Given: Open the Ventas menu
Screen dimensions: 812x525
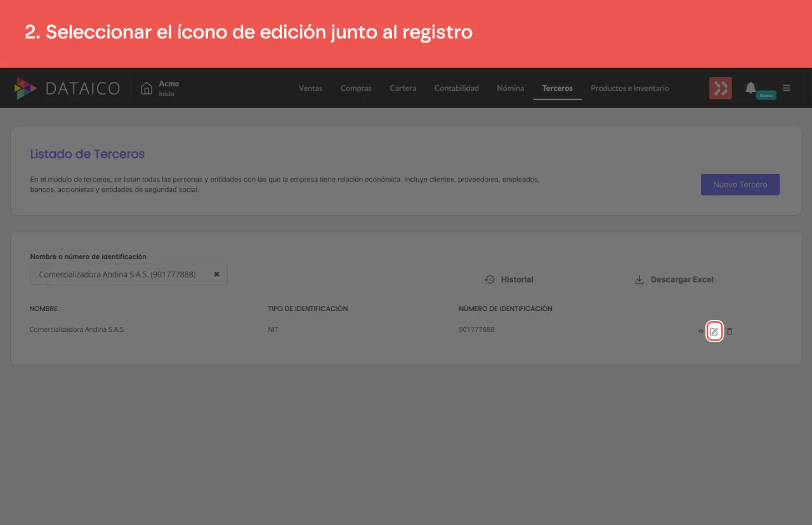Looking at the screenshot, I should tap(310, 88).
